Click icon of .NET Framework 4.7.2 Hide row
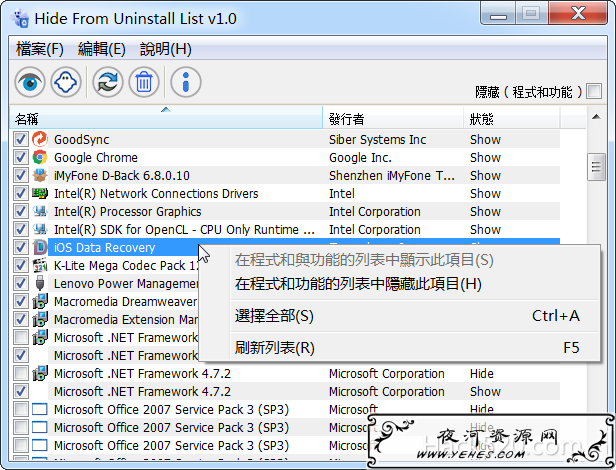 (40, 373)
